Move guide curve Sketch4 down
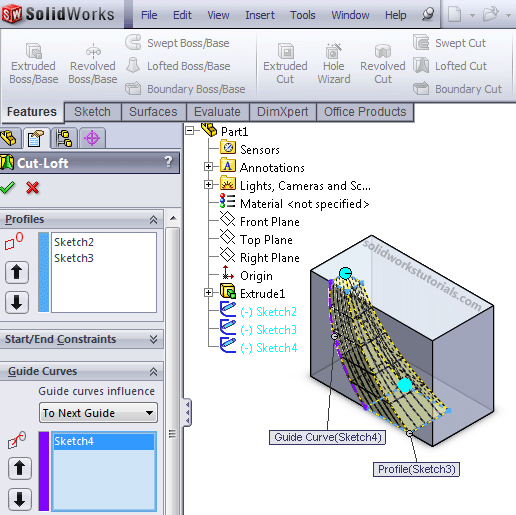The width and height of the screenshot is (516, 515). [20, 499]
